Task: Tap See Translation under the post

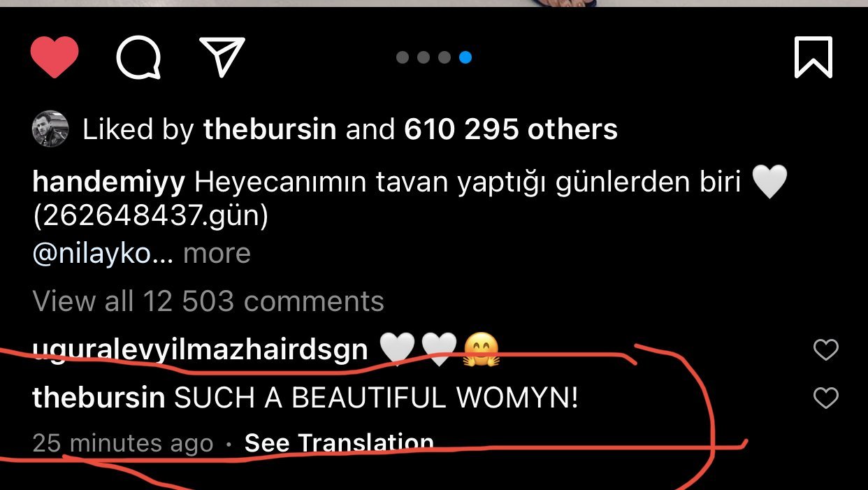Action: (339, 443)
